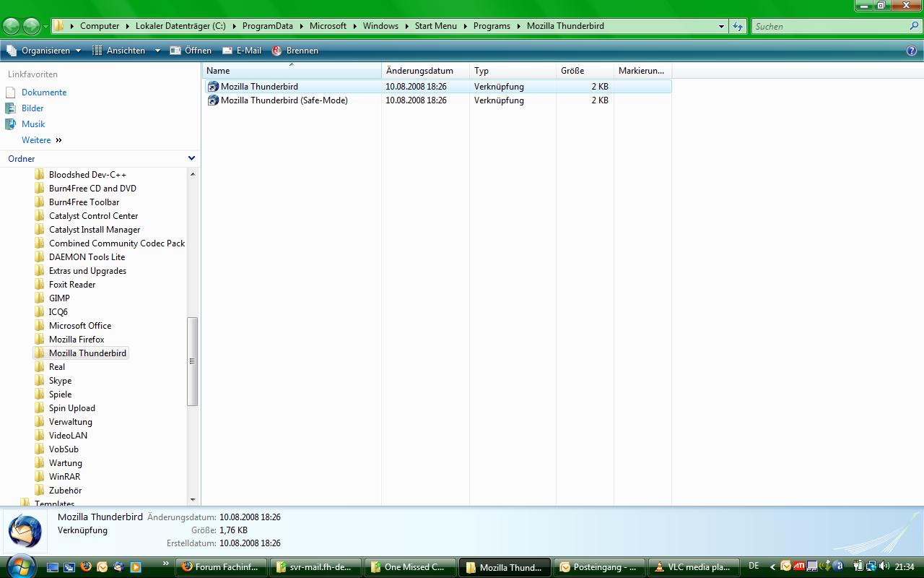Click Computer in address breadcrumb

[x=100, y=26]
